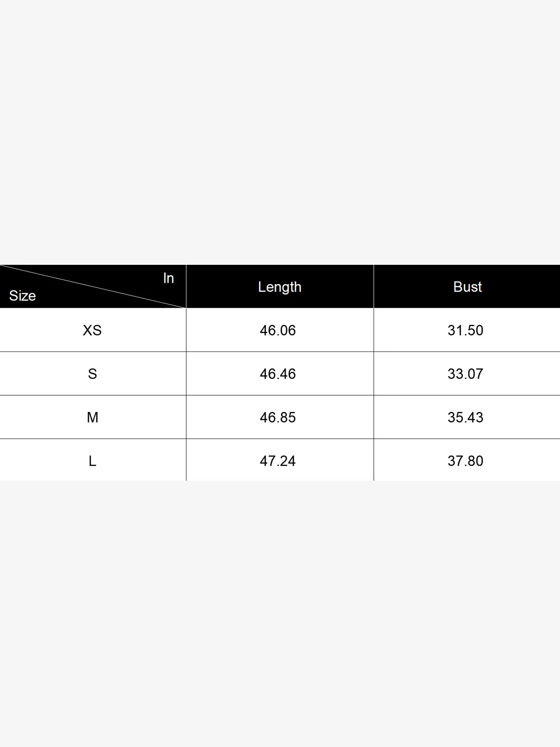Select the XS length value 46.06

[x=278, y=330]
